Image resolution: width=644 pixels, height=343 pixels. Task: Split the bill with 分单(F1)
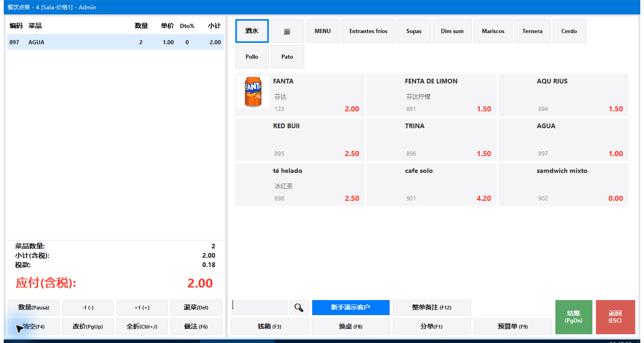click(x=432, y=327)
